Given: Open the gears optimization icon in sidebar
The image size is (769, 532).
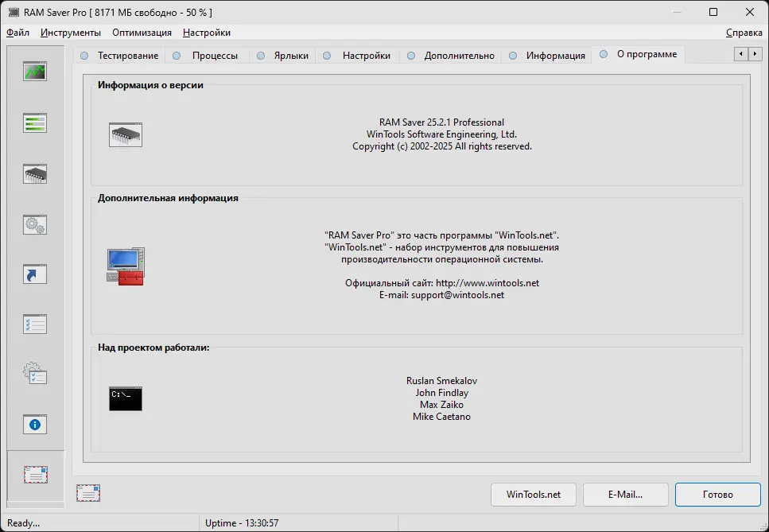Looking at the screenshot, I should point(34,225).
